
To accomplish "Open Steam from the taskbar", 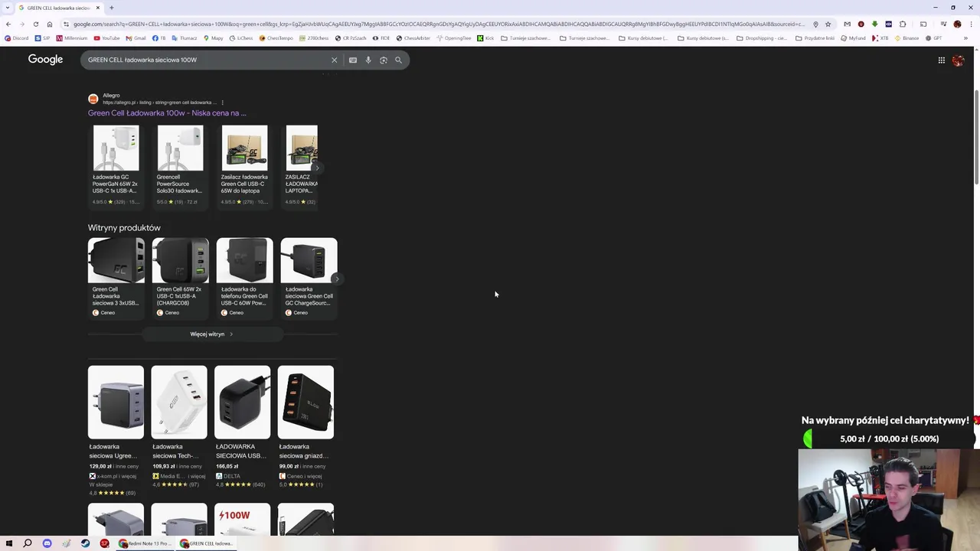I will coord(85,543).
